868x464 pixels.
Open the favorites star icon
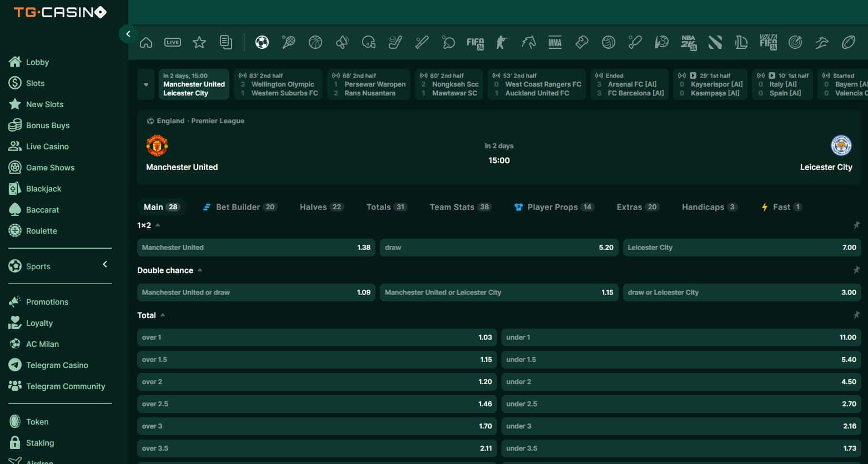[x=199, y=42]
